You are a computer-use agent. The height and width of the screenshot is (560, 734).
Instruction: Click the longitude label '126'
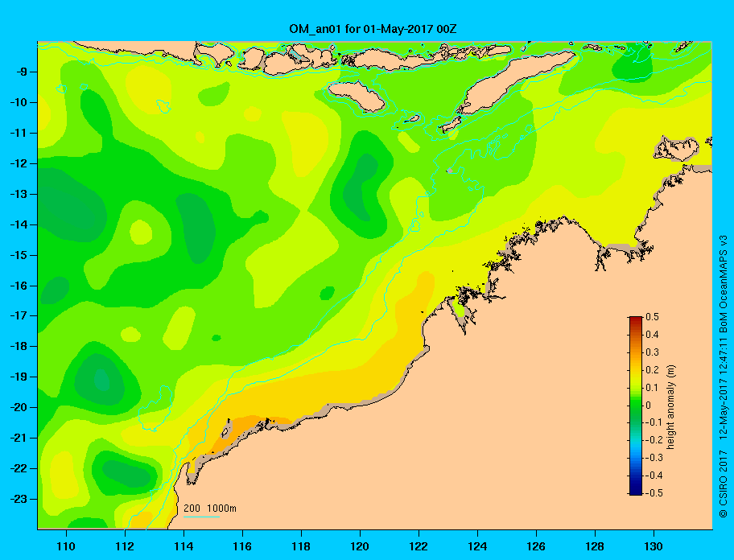[x=536, y=546]
